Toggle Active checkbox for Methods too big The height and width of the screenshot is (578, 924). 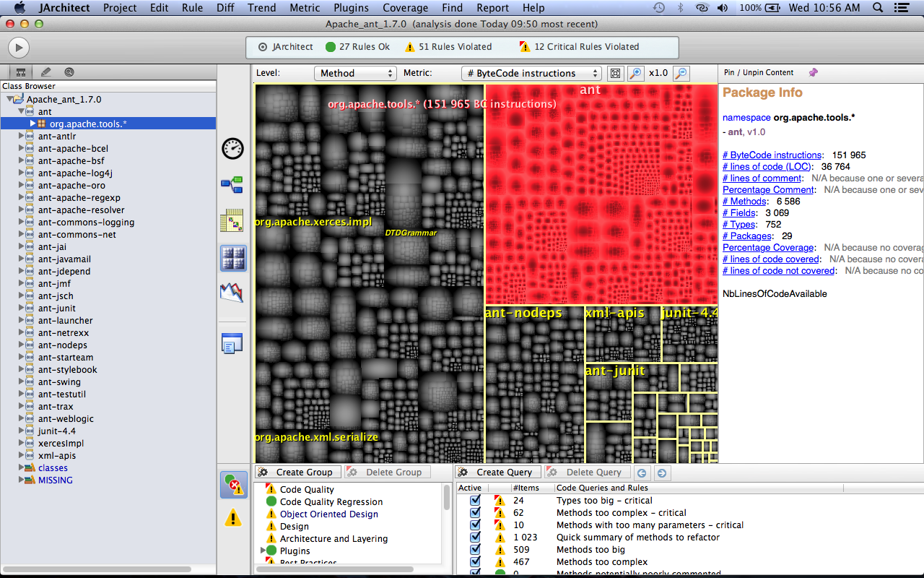(x=475, y=550)
